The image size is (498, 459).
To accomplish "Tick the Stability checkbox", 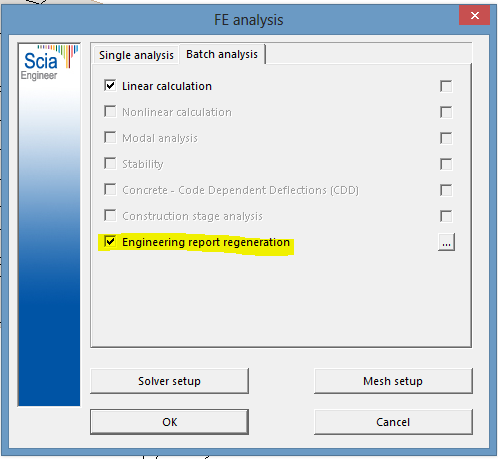I will tap(110, 164).
